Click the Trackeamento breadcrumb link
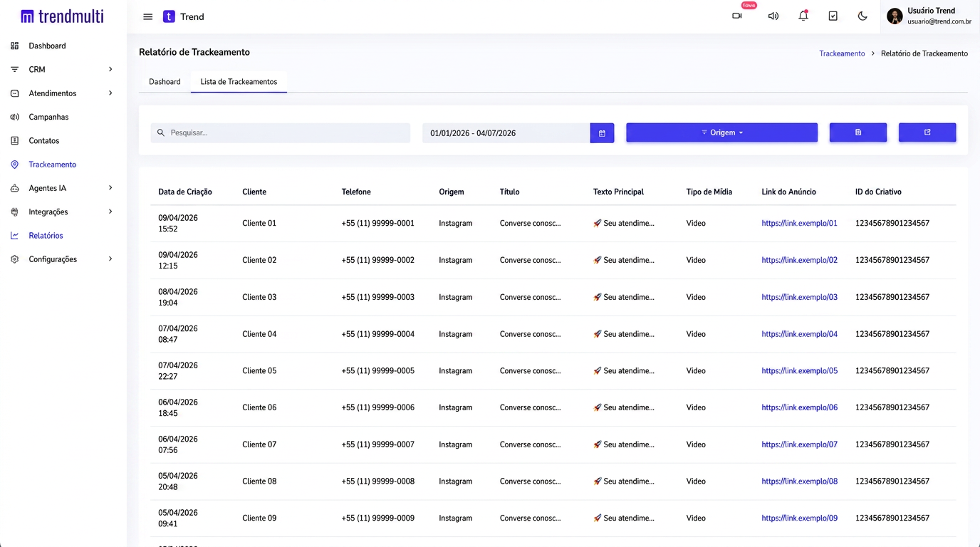980x547 pixels. click(842, 53)
